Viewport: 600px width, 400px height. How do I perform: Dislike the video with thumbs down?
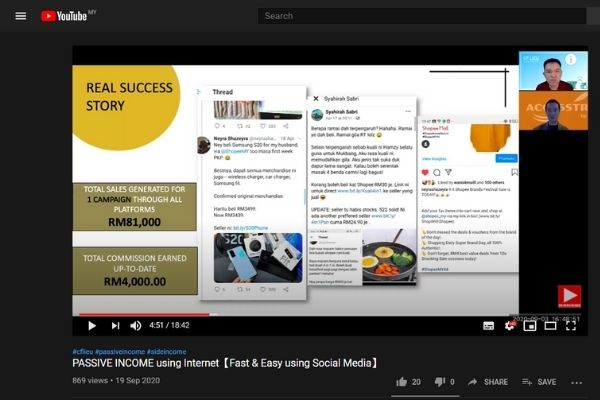[x=440, y=382]
